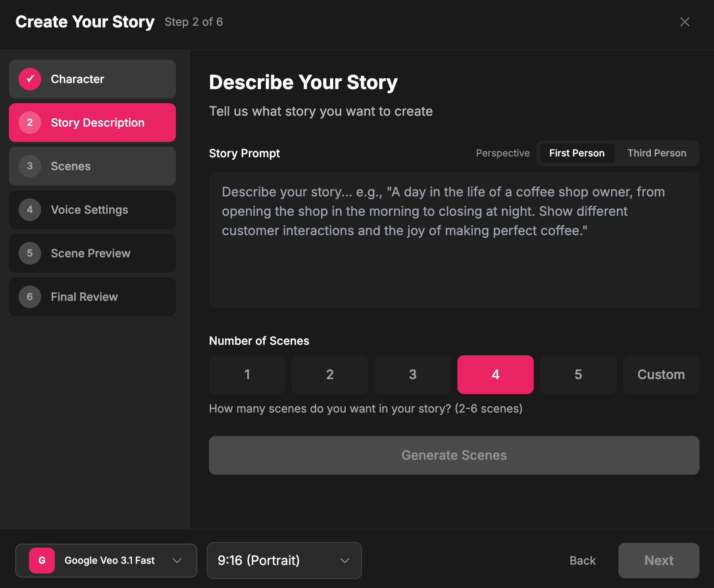Click the 'Perspective' label

[x=503, y=153]
